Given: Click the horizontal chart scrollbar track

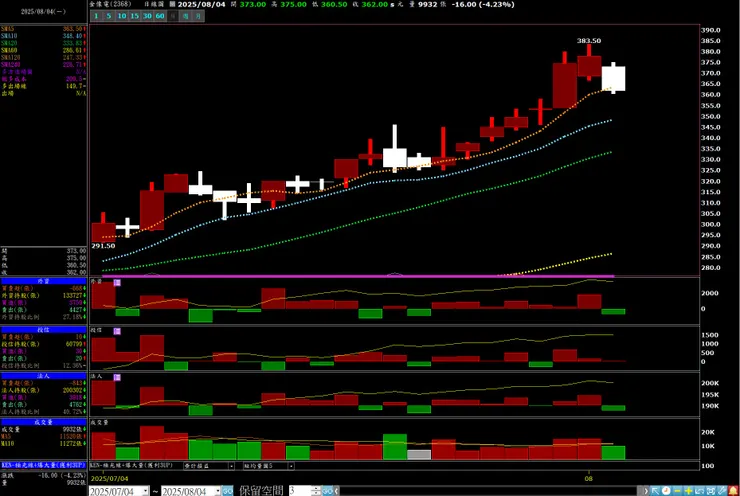Looking at the screenshot, I should pyautogui.click(x=488, y=491).
